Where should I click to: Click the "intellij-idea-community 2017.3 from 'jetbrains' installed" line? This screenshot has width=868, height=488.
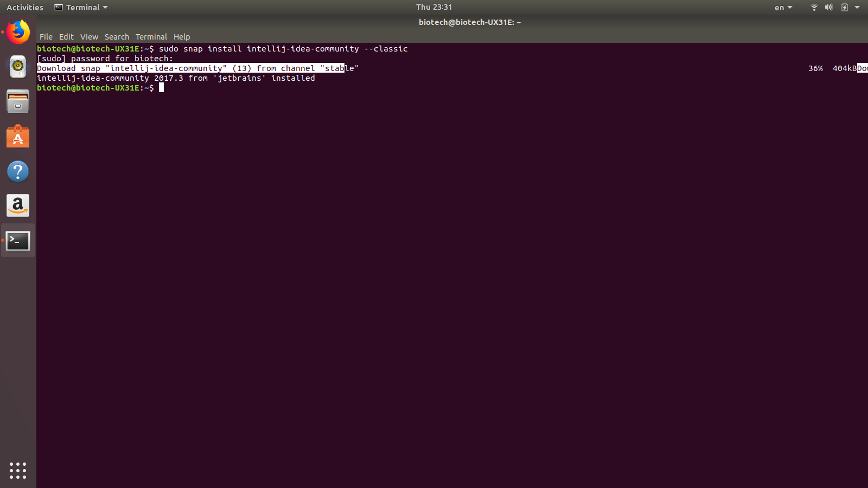[176, 78]
